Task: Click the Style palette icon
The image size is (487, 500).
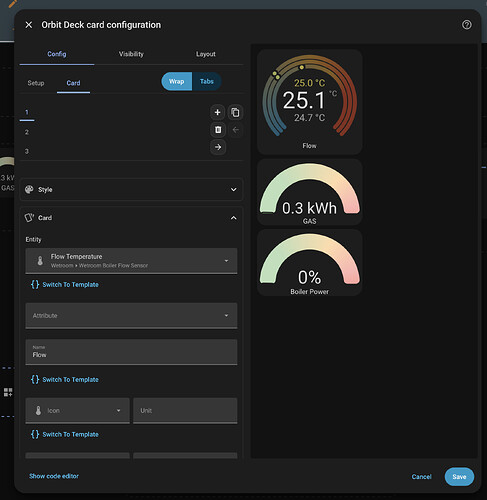Action: 29,189
